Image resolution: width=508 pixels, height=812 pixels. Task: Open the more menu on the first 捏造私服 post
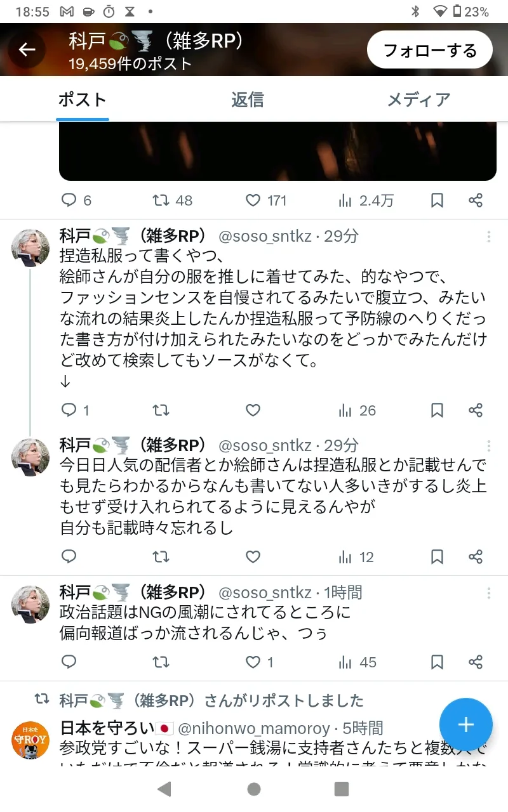488,237
